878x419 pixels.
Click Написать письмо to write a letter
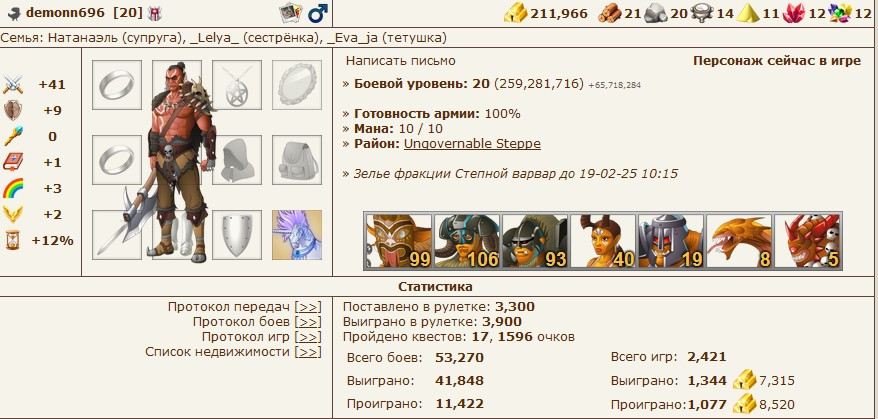click(x=400, y=60)
